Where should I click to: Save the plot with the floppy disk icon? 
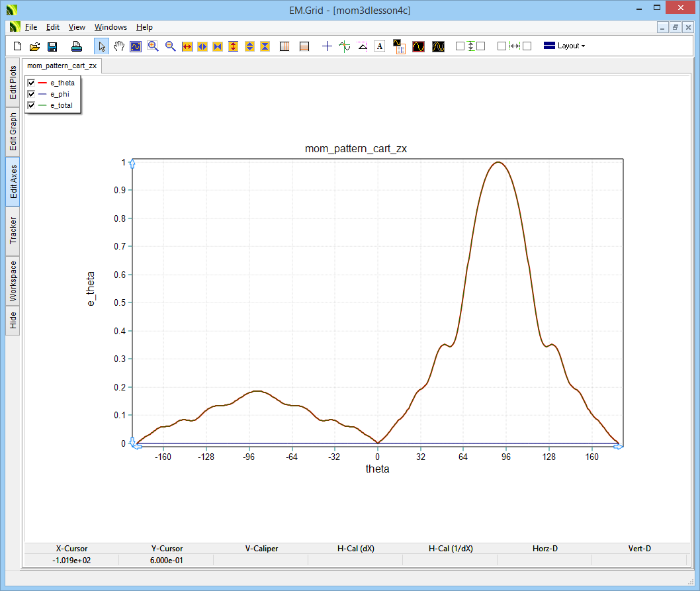[52, 46]
